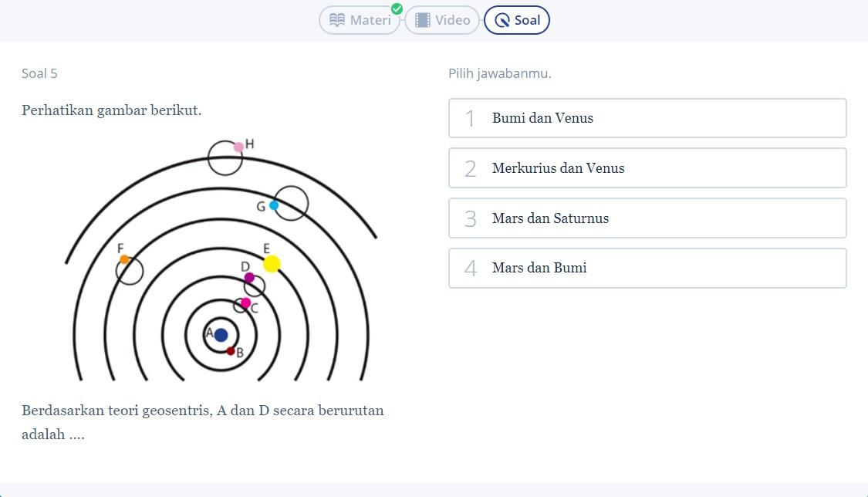
Task: Switch to the Video tab
Action: 442,20
